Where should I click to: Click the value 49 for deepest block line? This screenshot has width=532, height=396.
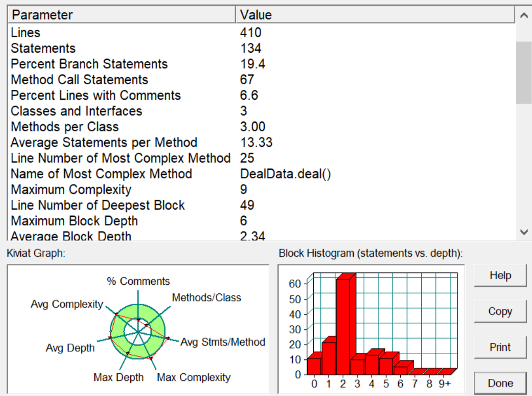tap(247, 205)
